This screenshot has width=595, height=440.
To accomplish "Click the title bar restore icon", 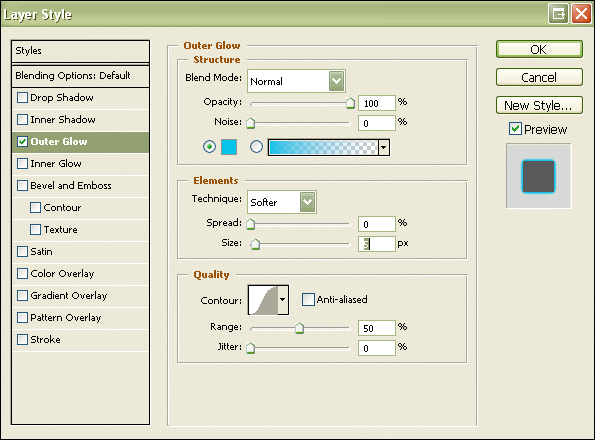I will pos(558,14).
